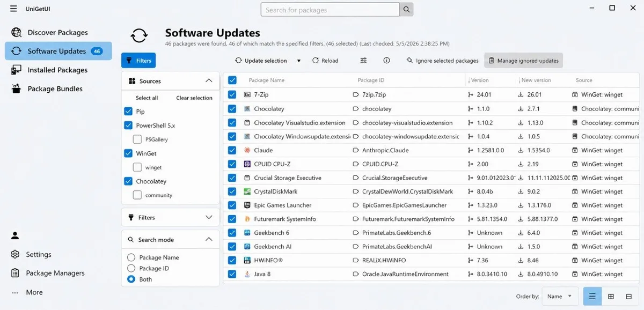This screenshot has width=644, height=310.
Task: Open the Package Managers page
Action: point(58,273)
